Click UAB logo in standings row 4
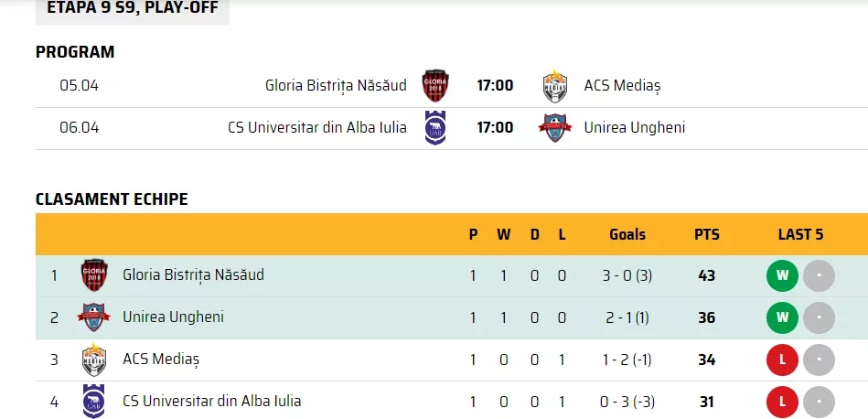This screenshot has height=419, width=868. pos(93,402)
